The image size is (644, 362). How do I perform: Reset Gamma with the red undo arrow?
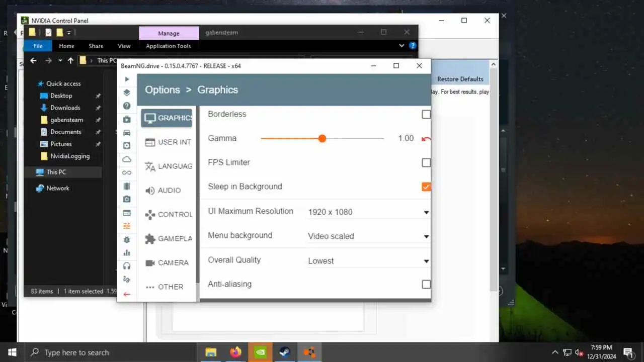coord(426,139)
